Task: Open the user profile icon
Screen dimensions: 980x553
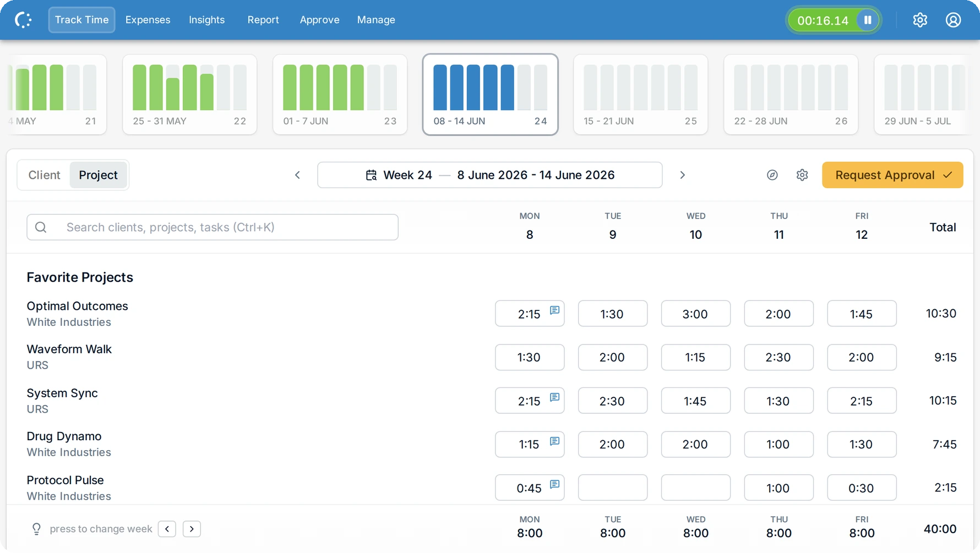Action: coord(954,20)
